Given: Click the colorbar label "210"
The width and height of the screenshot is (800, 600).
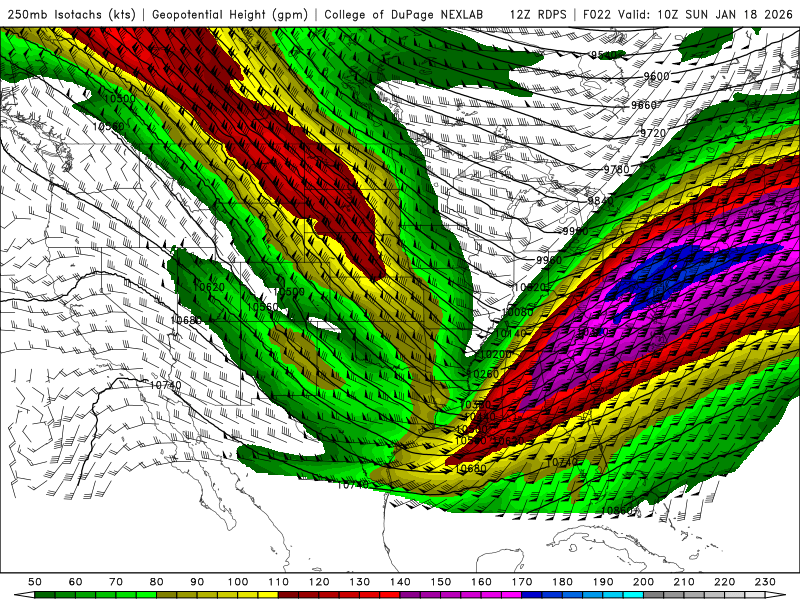Looking at the screenshot, I should click(x=684, y=582).
